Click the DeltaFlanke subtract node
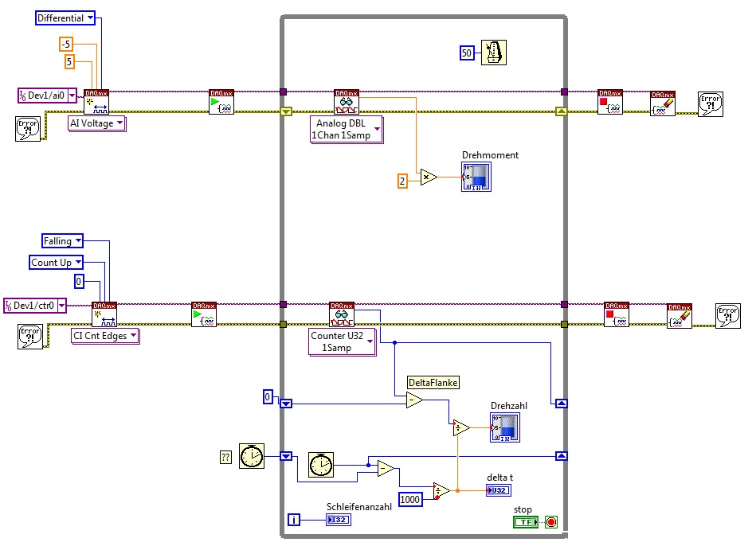The height and width of the screenshot is (546, 756). point(414,400)
